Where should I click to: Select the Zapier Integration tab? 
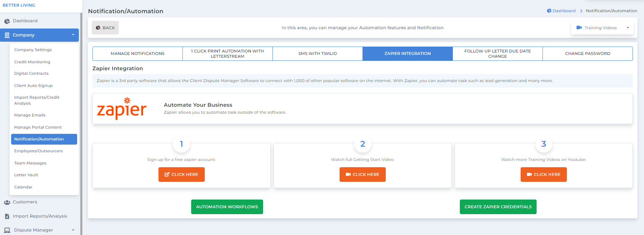click(x=408, y=54)
